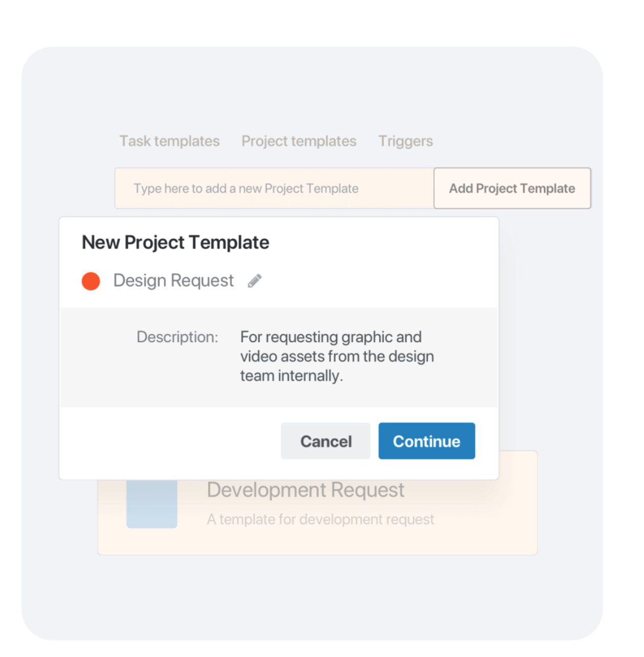644x657 pixels.
Task: Click the Add Project Template button
Action: tap(512, 188)
